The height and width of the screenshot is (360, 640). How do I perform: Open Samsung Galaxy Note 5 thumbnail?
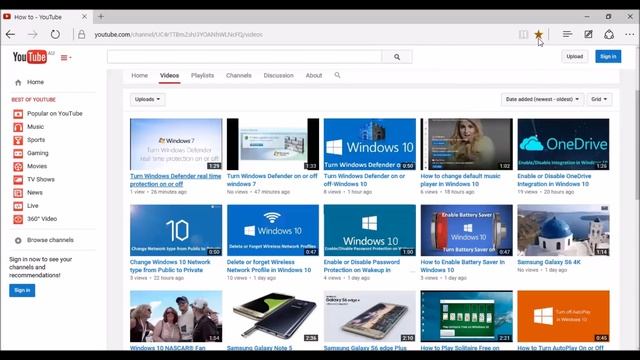pos(273,316)
